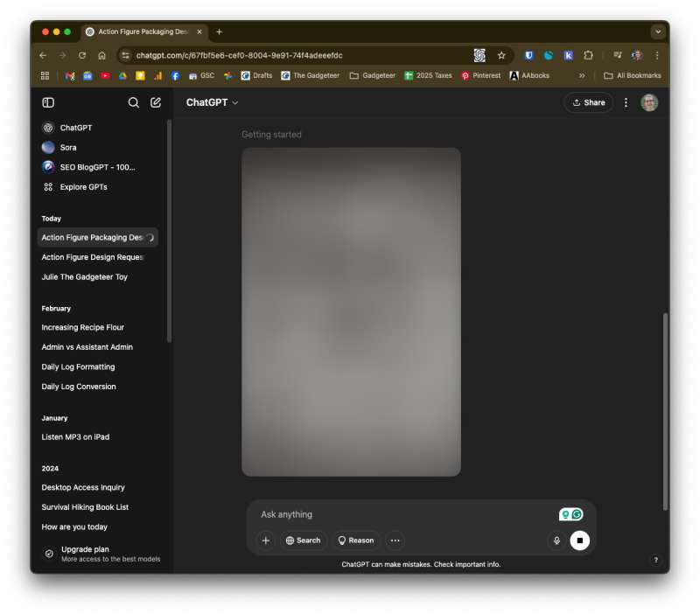The image size is (700, 614).
Task: Open the user profile avatar menu
Action: pos(649,102)
